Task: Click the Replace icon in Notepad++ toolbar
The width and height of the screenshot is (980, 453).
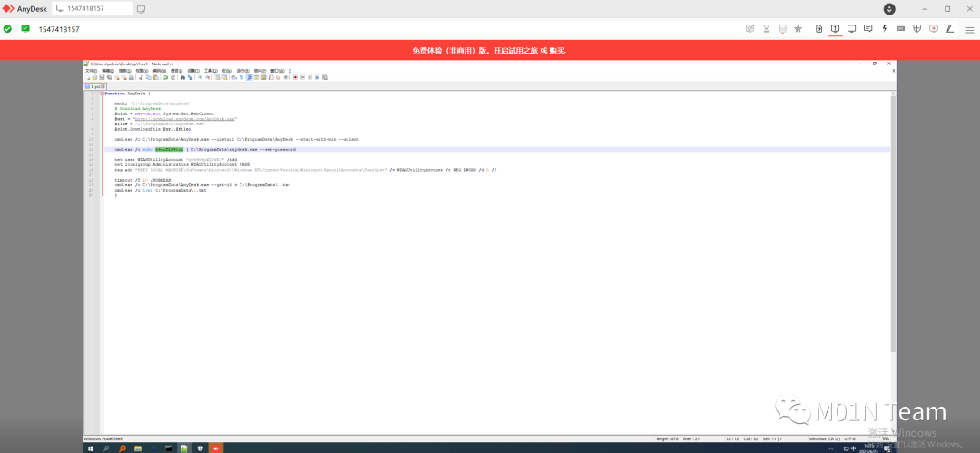Action: (x=190, y=77)
